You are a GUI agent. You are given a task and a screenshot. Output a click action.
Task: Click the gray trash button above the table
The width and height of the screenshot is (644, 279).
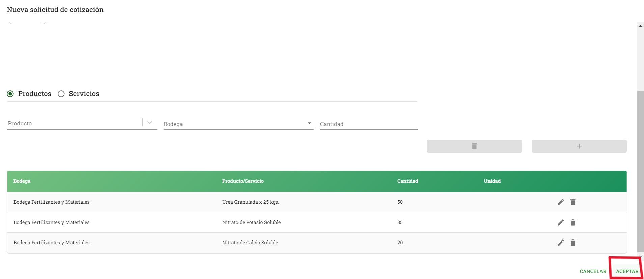pos(474,146)
